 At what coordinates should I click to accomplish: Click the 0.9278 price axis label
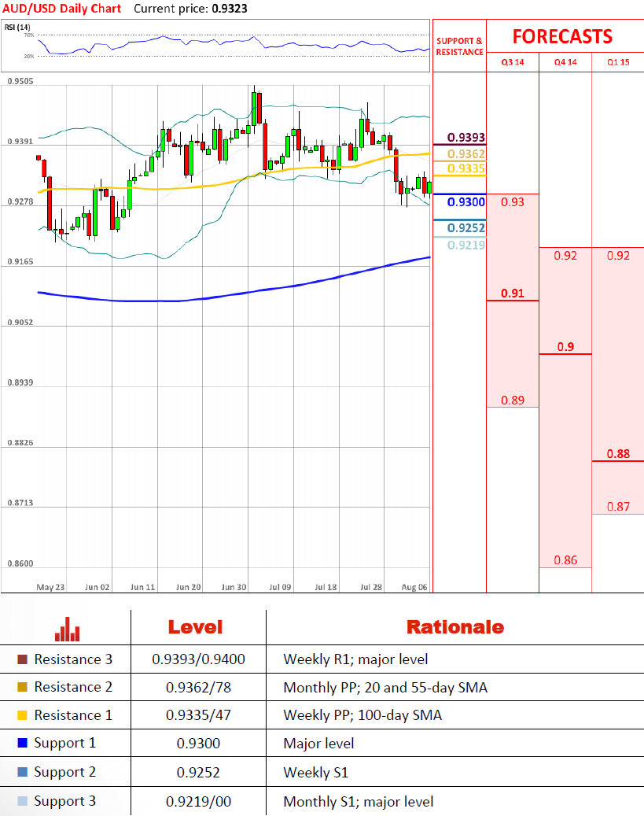click(x=20, y=201)
